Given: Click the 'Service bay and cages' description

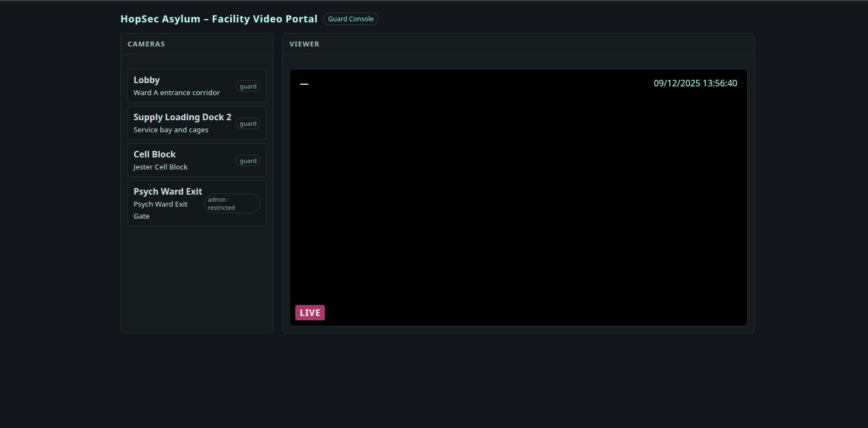Looking at the screenshot, I should [171, 130].
